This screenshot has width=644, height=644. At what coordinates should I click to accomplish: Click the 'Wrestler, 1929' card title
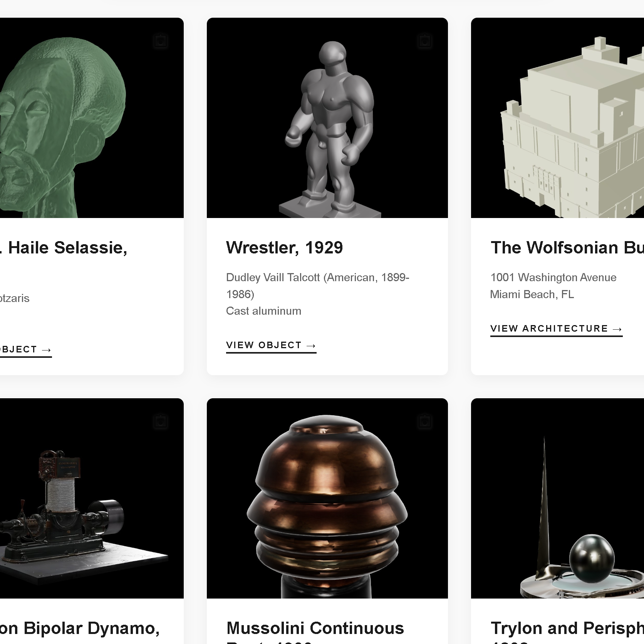284,248
